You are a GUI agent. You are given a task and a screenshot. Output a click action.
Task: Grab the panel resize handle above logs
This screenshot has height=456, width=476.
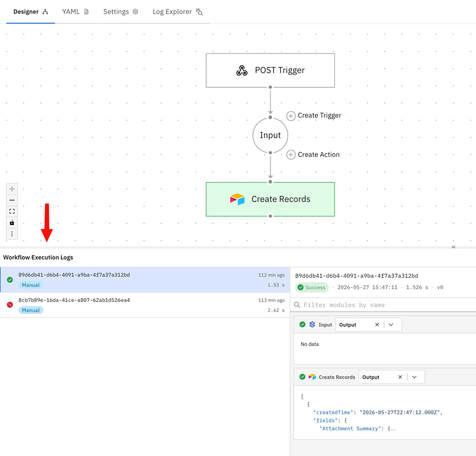tap(453, 247)
